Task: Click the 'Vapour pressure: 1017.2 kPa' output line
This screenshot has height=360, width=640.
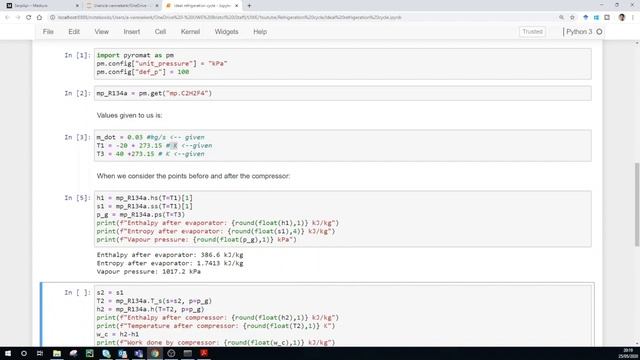Action: (x=149, y=272)
